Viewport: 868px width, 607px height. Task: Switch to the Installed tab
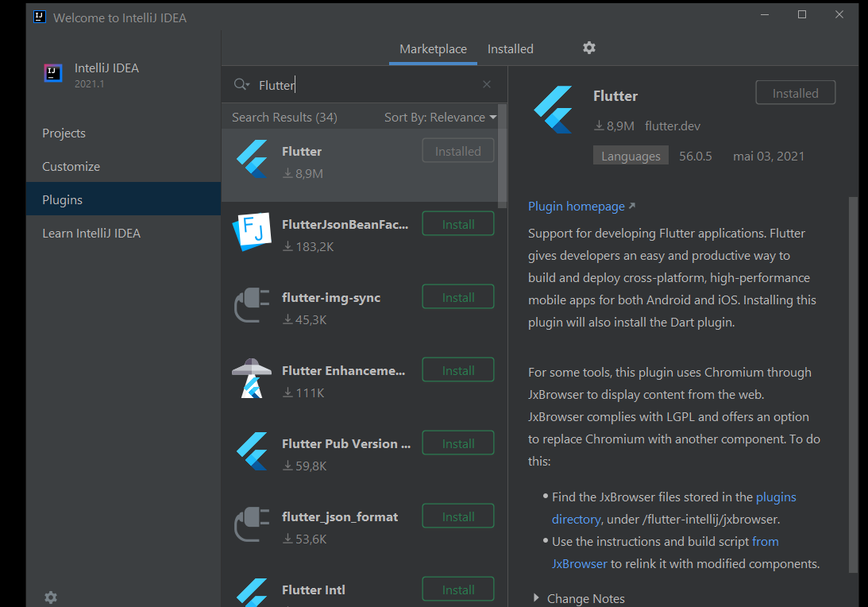pos(510,48)
